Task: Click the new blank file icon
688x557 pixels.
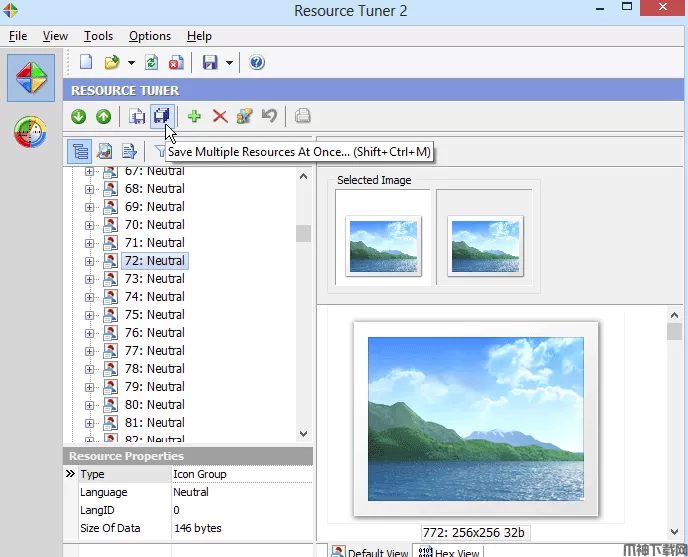Action: point(86,63)
